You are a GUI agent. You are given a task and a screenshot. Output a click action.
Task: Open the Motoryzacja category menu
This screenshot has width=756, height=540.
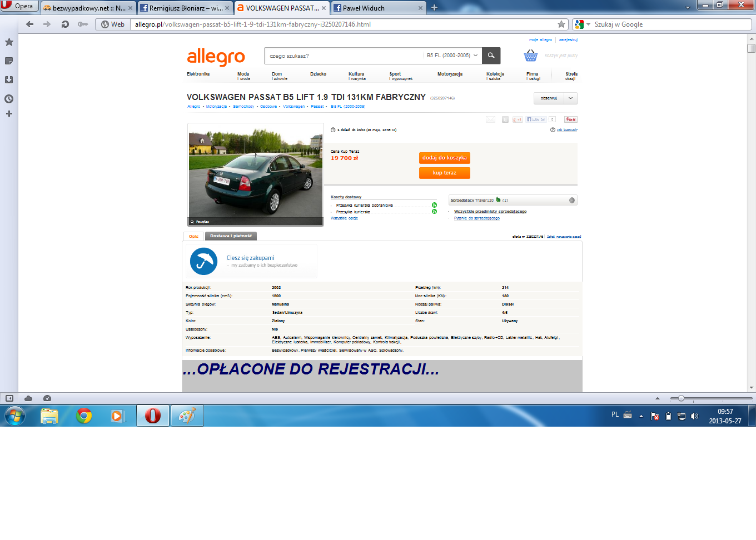coord(450,74)
